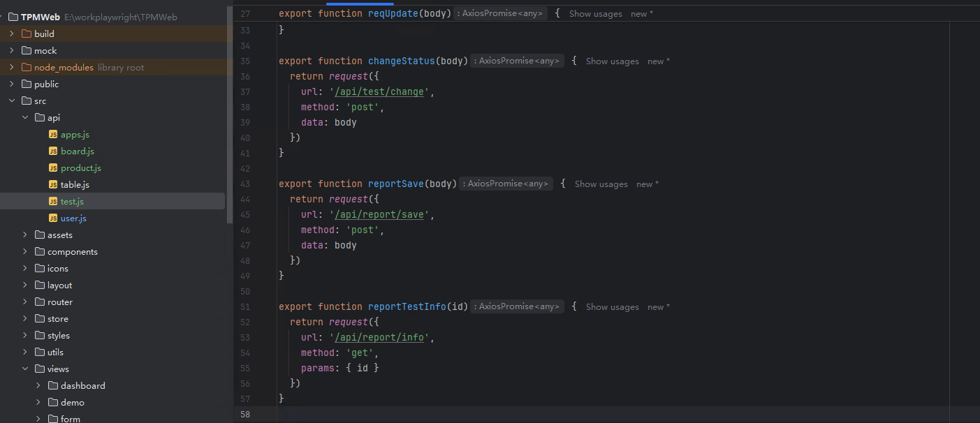Click the components folder icon
This screenshot has width=980, height=423.
pyautogui.click(x=40, y=252)
